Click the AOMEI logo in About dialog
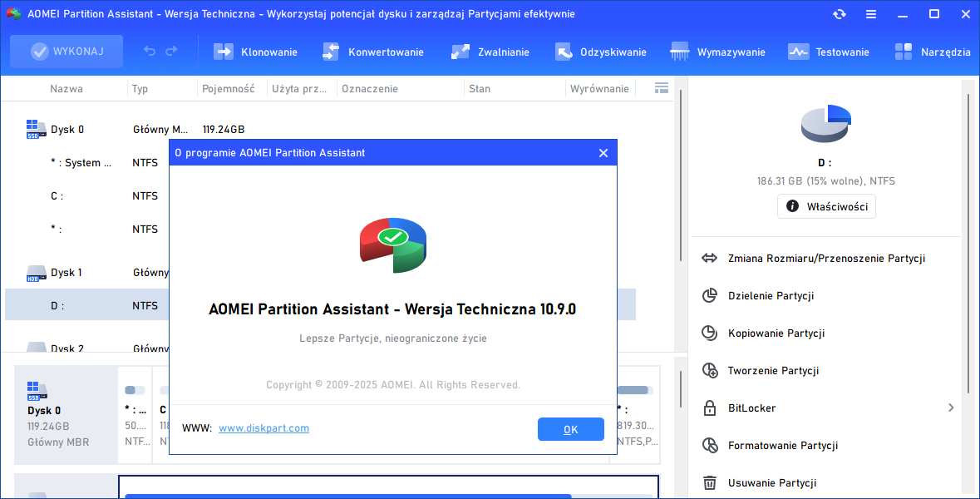This screenshot has height=499, width=980. [x=393, y=245]
